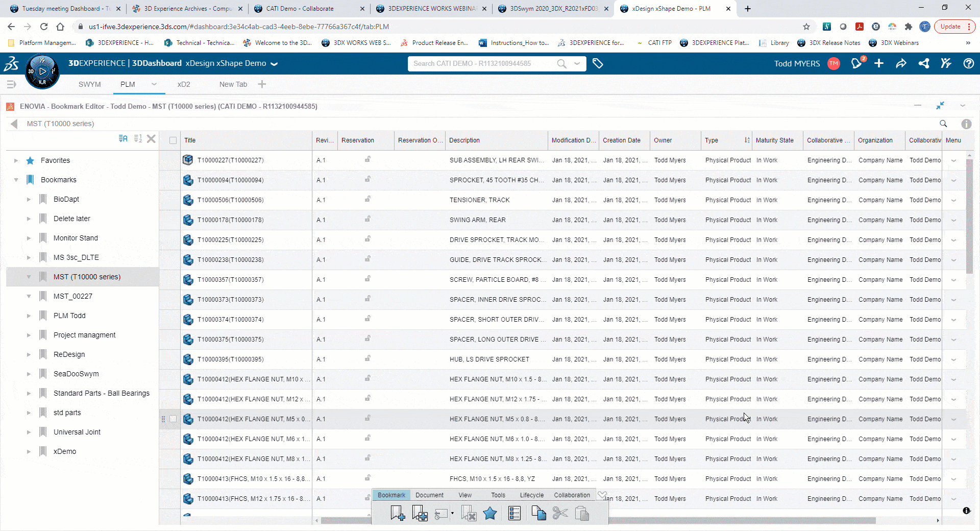Viewport: 980px width, 531px height.
Task: Click the vertical scrollbar of the table
Action: click(x=969, y=216)
